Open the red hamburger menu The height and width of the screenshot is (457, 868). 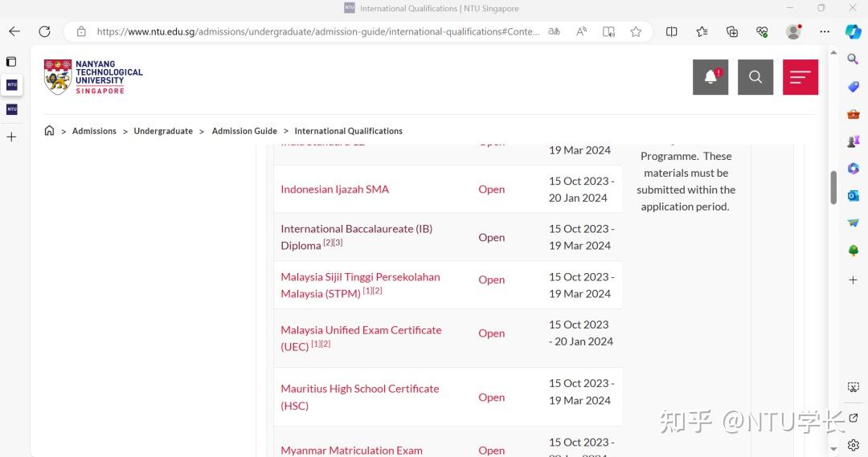pos(800,77)
